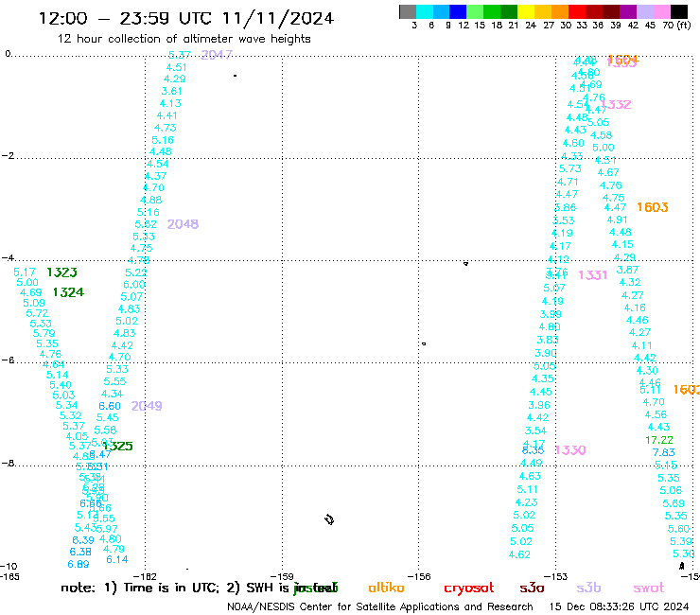This screenshot has height=615, width=700.
Task: Click pass number 2049 in lavender
Action: 147,406
